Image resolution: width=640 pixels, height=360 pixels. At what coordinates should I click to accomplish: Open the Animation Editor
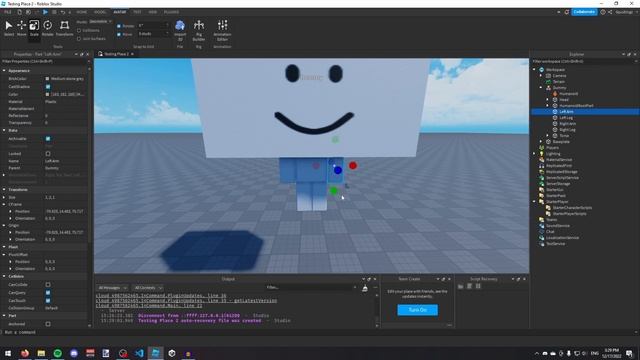click(x=222, y=30)
